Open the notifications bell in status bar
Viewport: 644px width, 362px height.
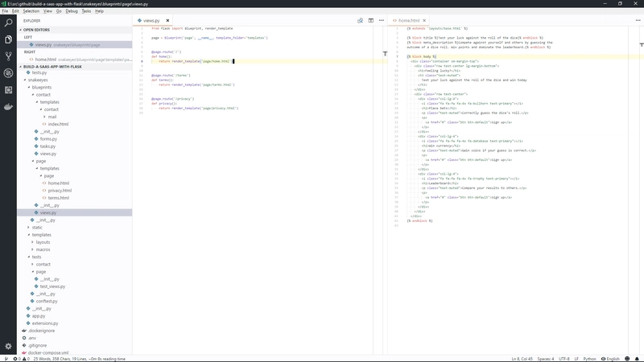point(637,359)
